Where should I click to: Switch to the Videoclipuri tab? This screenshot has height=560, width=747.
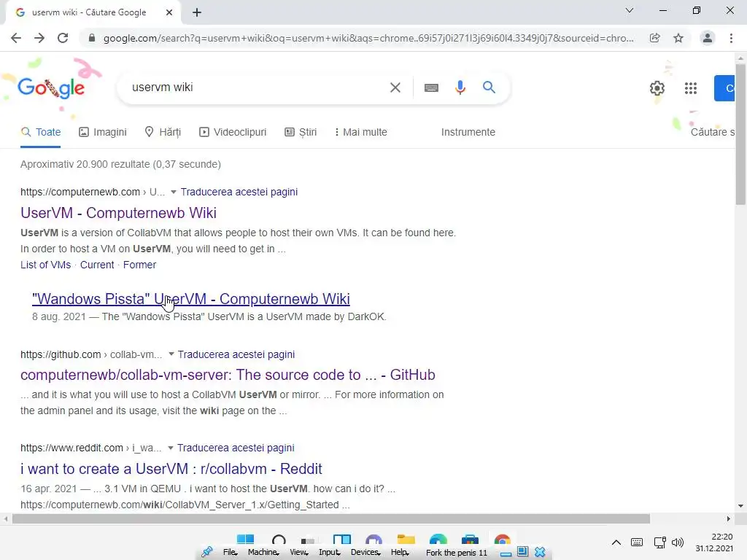click(233, 133)
